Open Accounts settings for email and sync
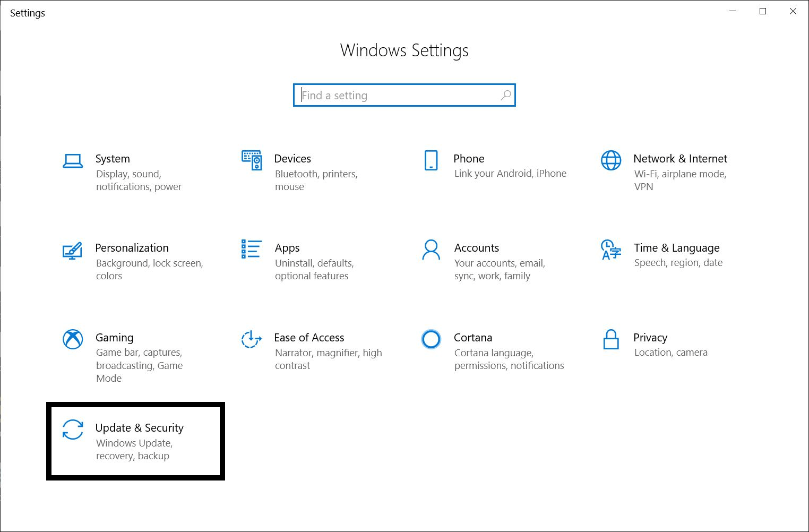Viewport: 809px width, 532px height. (x=476, y=247)
